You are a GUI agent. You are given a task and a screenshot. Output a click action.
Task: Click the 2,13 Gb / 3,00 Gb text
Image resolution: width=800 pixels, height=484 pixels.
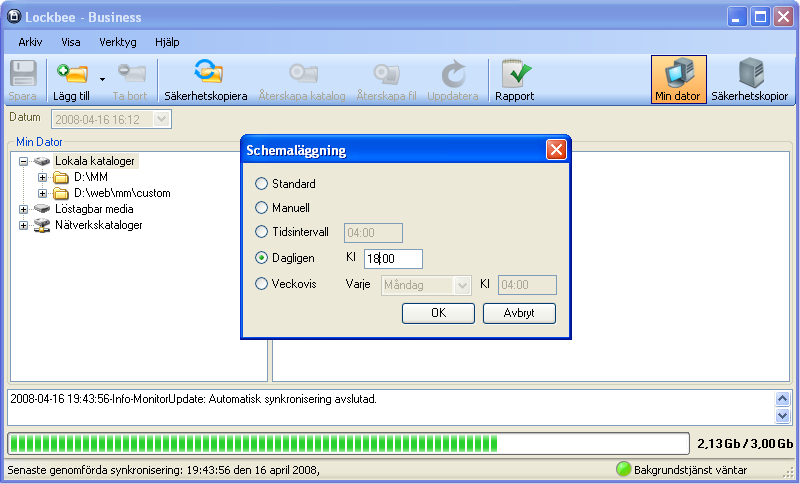point(745,444)
